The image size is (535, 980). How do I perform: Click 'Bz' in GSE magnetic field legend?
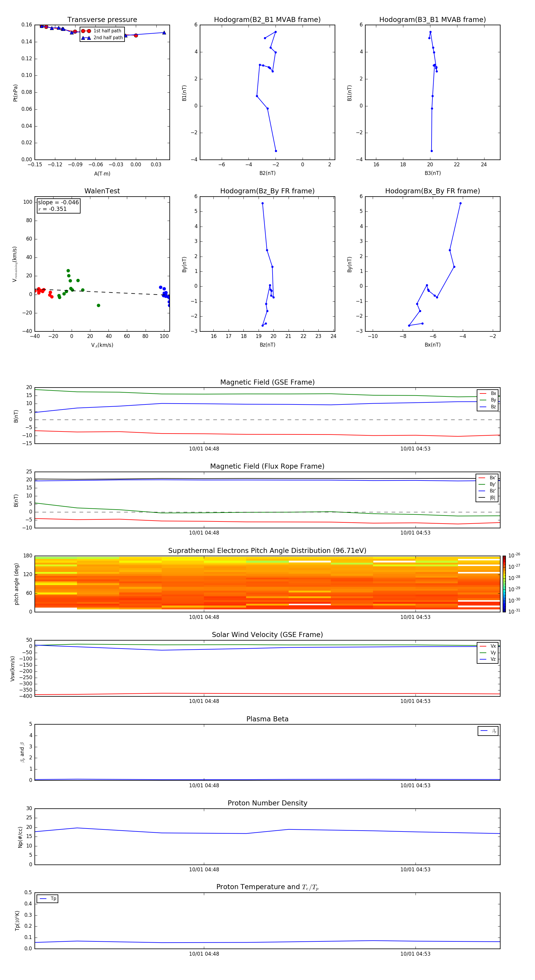point(488,407)
